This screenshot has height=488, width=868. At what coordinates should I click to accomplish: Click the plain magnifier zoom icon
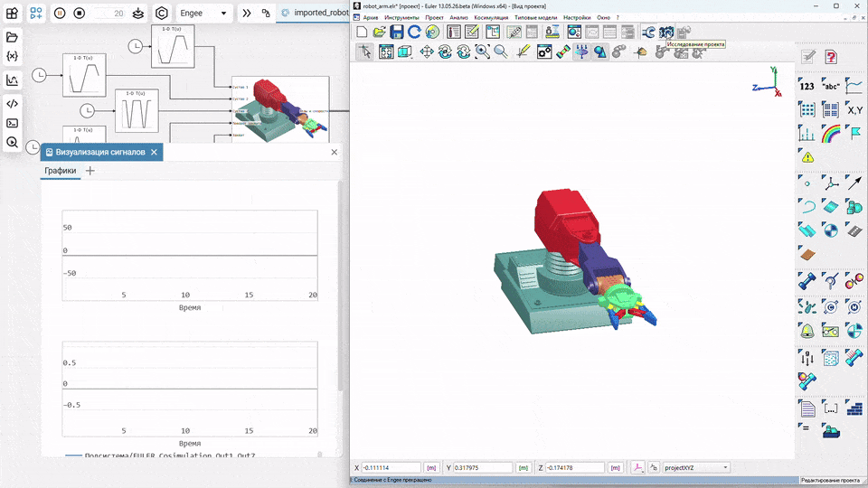501,52
